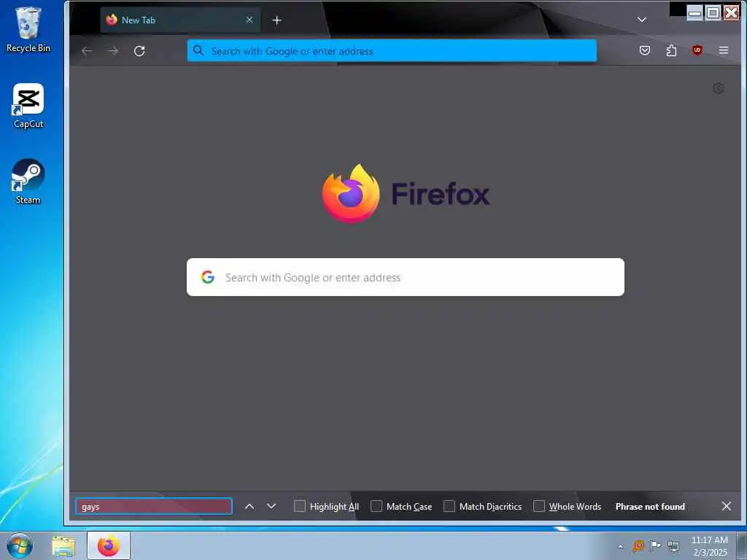This screenshot has width=747, height=560.
Task: Enable the Match Case checkbox
Action: coord(376,506)
